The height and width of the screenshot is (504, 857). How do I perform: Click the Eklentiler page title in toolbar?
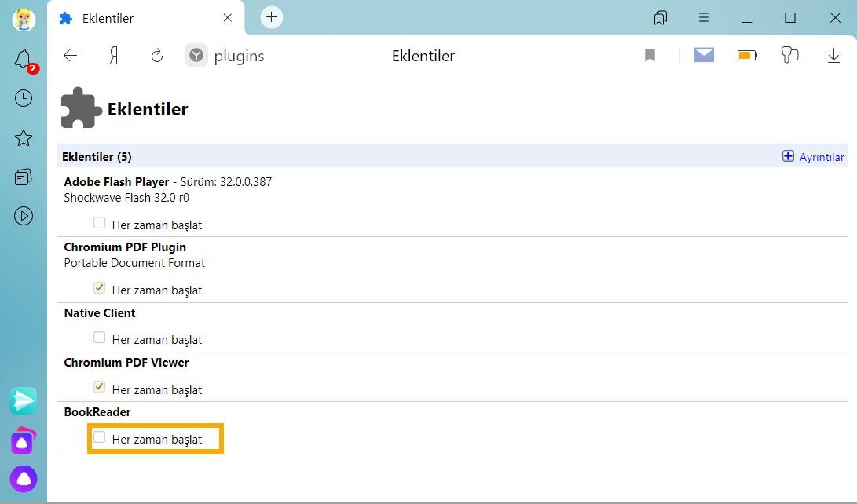[x=423, y=56]
